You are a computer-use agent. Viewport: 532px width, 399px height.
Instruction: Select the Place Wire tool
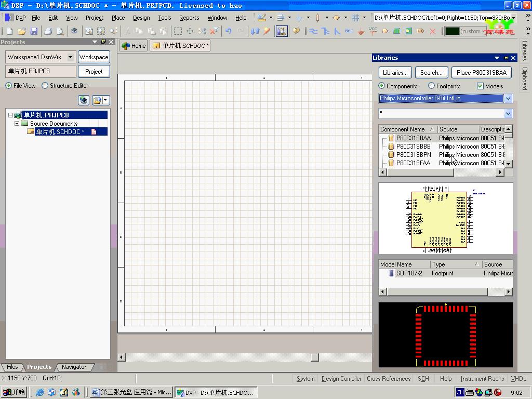point(313,31)
